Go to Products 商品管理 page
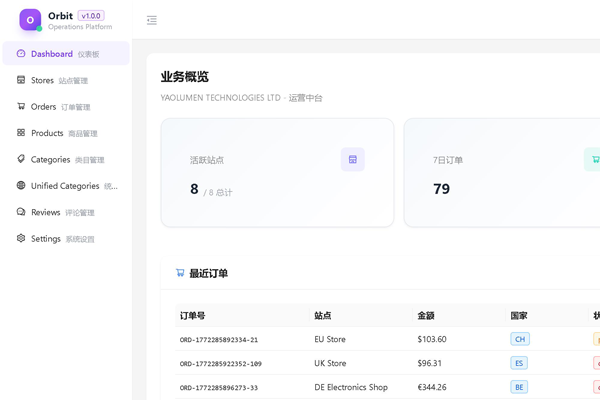Screen dimensions: 600x400 click(64, 133)
